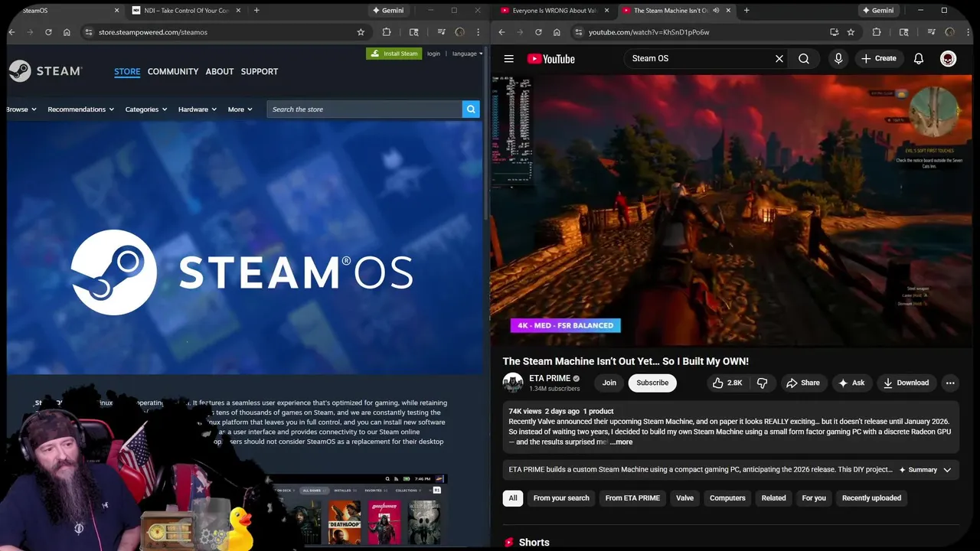Clear the YouTube search box text

point(779,59)
